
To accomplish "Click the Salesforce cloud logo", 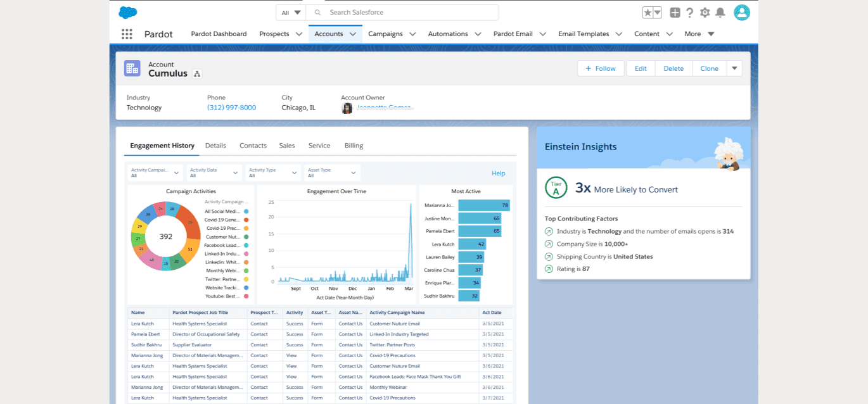I will pyautogui.click(x=128, y=12).
